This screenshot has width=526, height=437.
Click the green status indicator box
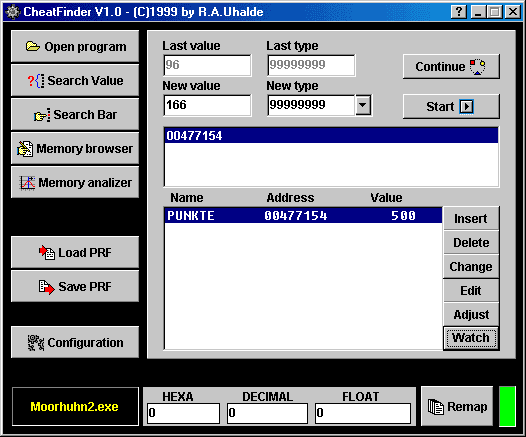click(507, 406)
